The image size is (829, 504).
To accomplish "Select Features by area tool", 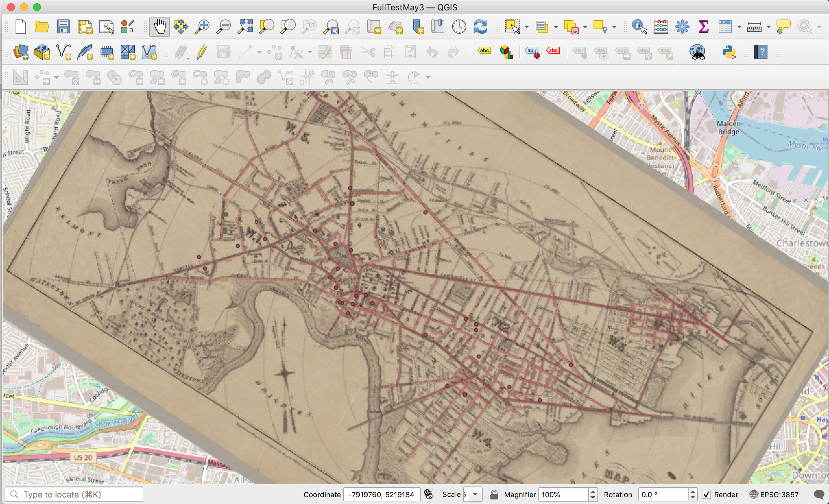I will click(512, 27).
